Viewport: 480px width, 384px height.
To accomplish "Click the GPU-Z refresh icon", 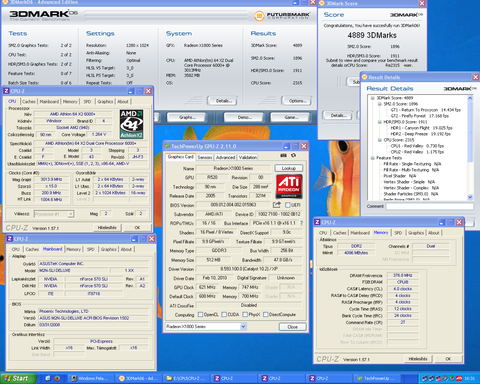I will [293, 155].
